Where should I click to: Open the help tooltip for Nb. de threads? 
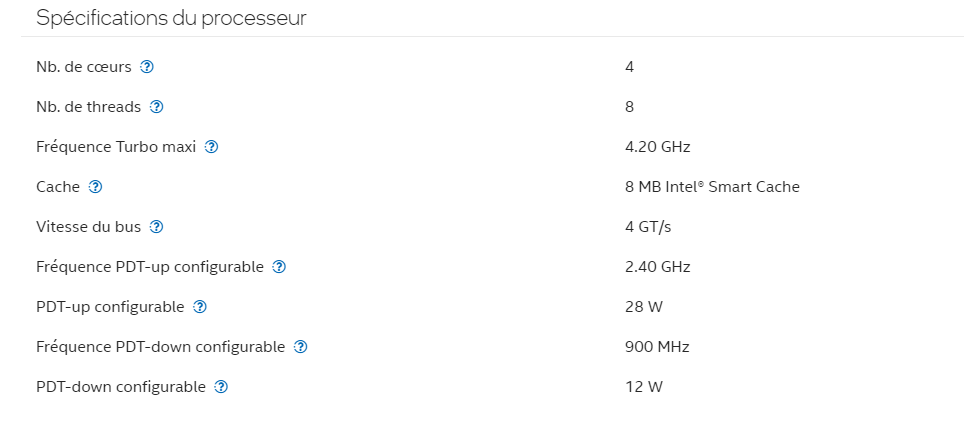pyautogui.click(x=156, y=107)
